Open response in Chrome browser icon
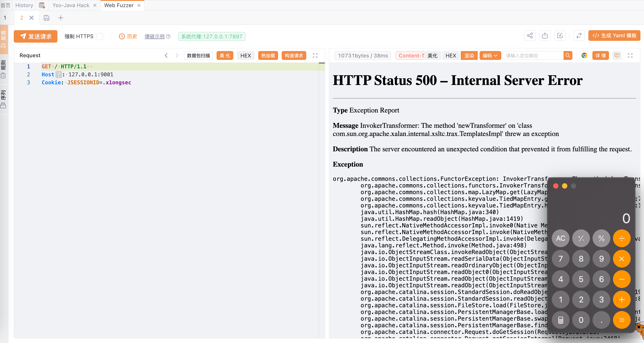Screen dimensions: 644x343 584,56
